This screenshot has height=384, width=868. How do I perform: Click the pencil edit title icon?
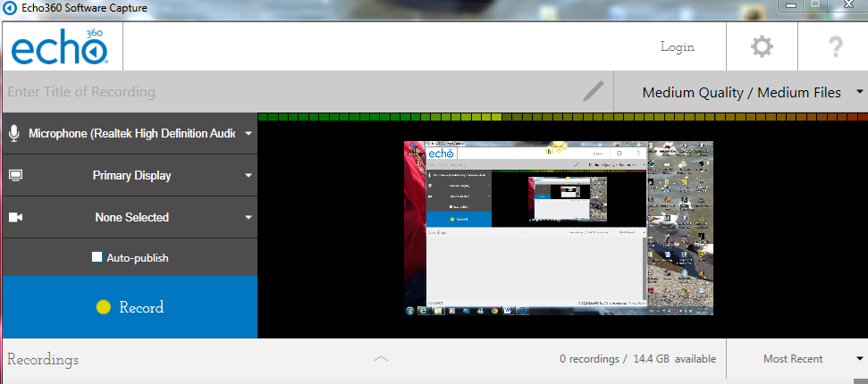click(593, 91)
